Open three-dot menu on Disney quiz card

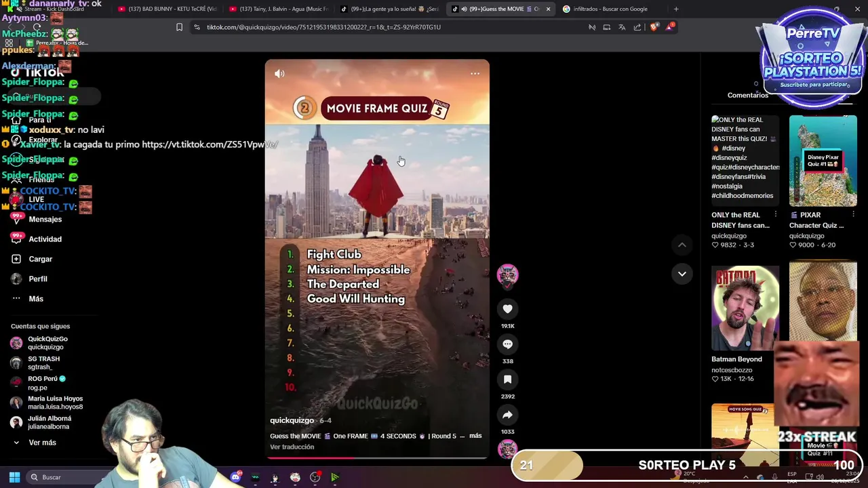[x=776, y=214]
